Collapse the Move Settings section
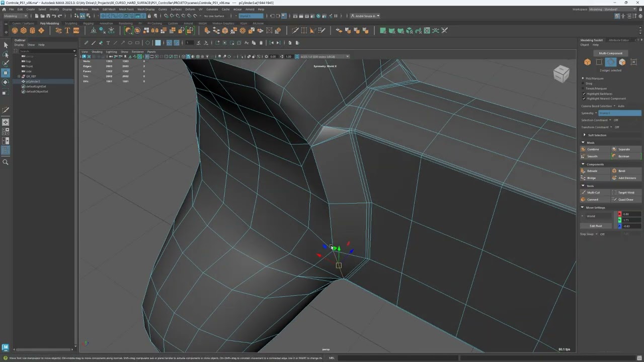Image resolution: width=644 pixels, height=362 pixels. coord(583,208)
